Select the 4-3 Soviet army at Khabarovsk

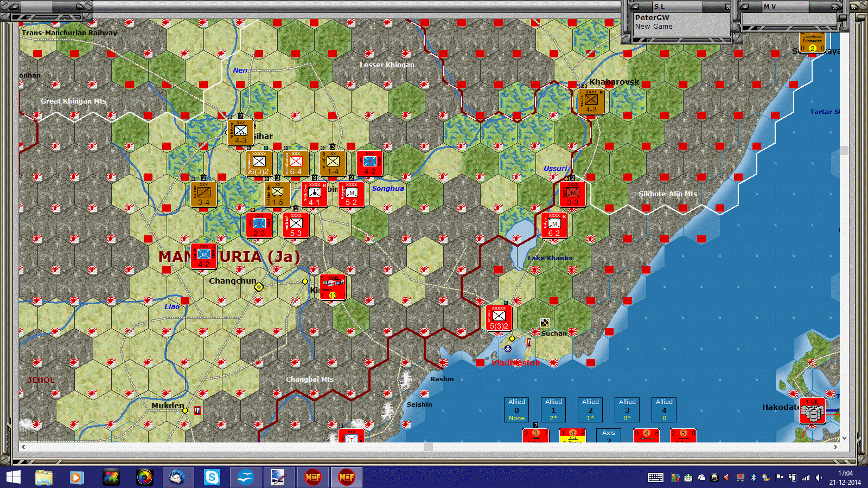tap(591, 102)
